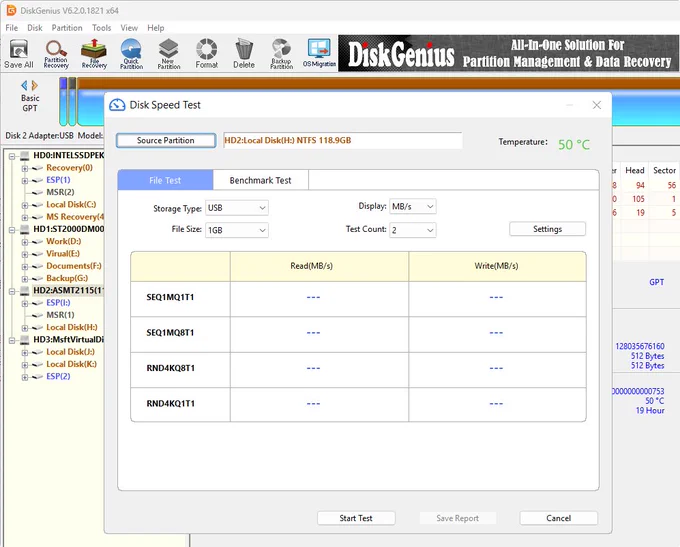This screenshot has height=547, width=680.
Task: Click the Delete toolbar icon
Action: (244, 54)
